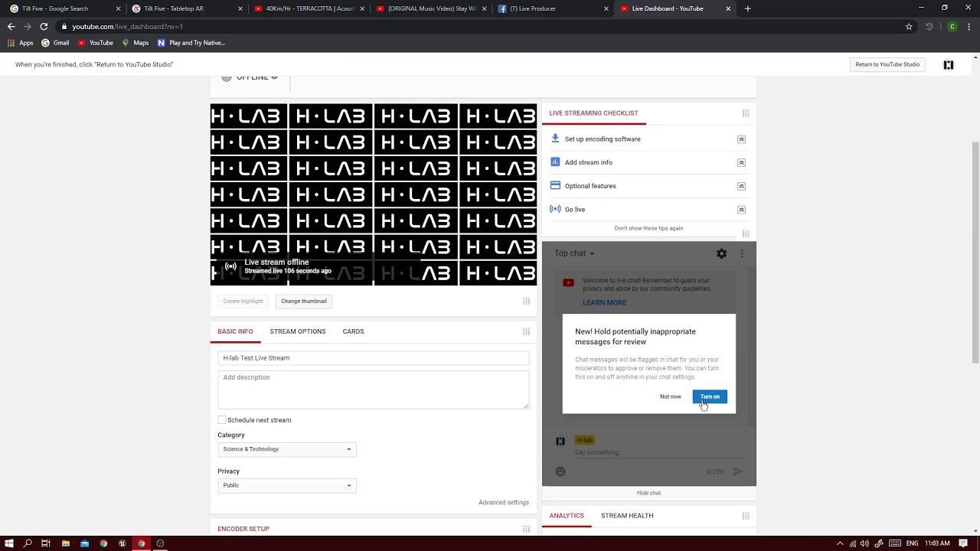Viewport: 980px width, 551px height.
Task: Go back in browser history
Action: (11, 26)
